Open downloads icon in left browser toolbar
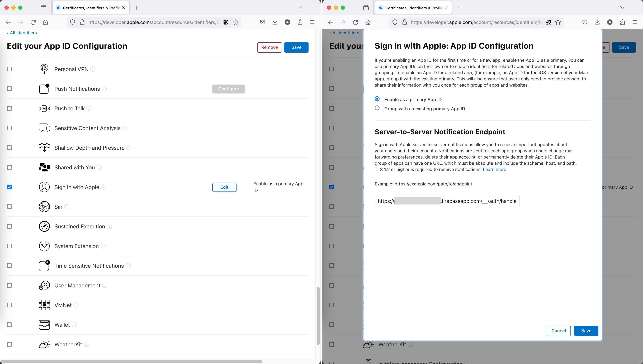 [x=275, y=22]
